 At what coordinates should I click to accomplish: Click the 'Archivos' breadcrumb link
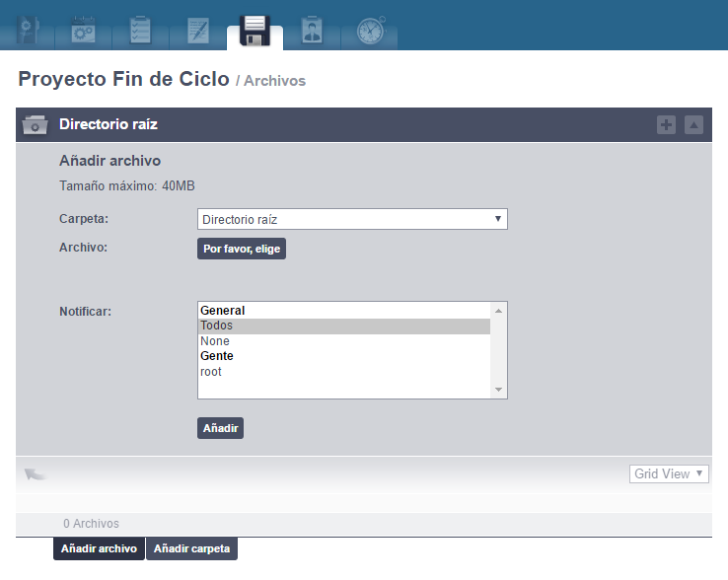pyautogui.click(x=275, y=81)
